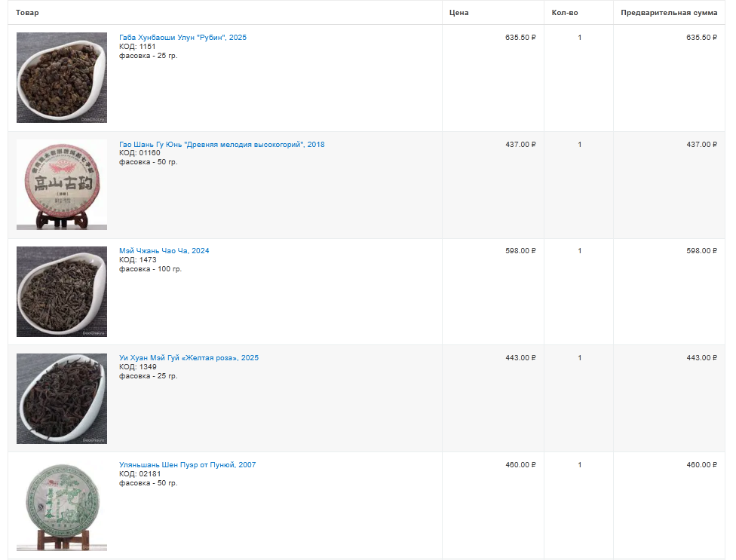Click the Цена column header
Screen dimensions: 736x560
click(458, 13)
